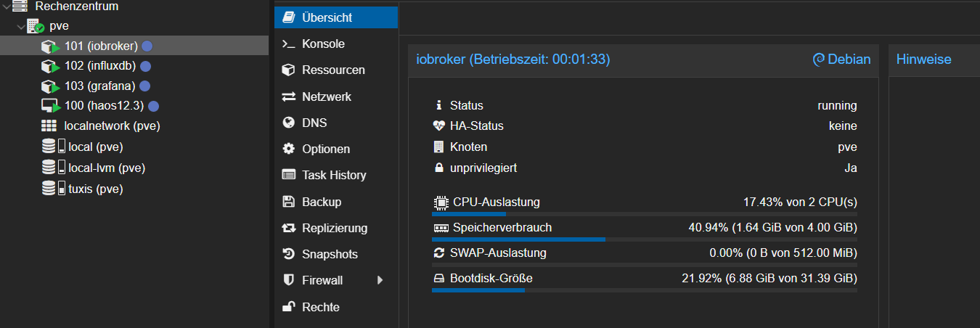Click the Snapshots history icon
The height and width of the screenshot is (328, 980).
tap(288, 255)
